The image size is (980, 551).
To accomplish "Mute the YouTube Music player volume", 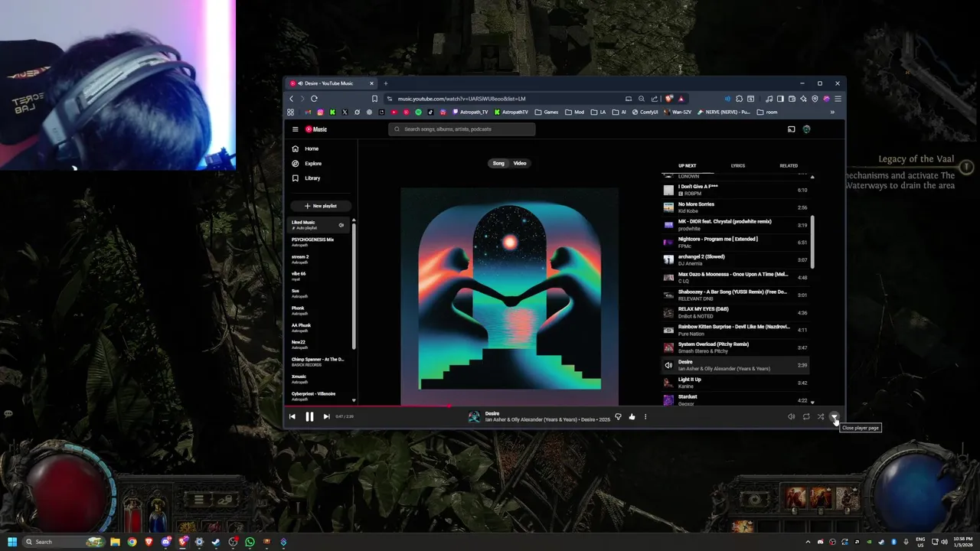I will [x=791, y=416].
